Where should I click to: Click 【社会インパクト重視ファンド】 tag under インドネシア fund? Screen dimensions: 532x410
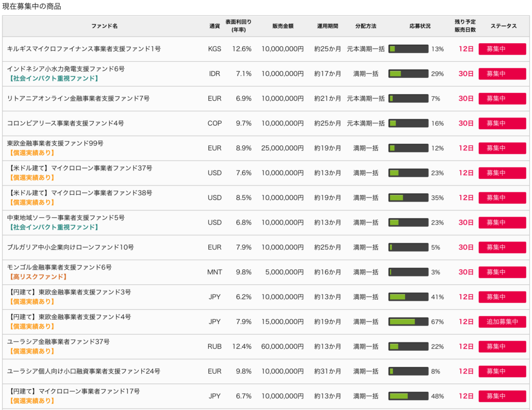tap(54, 78)
